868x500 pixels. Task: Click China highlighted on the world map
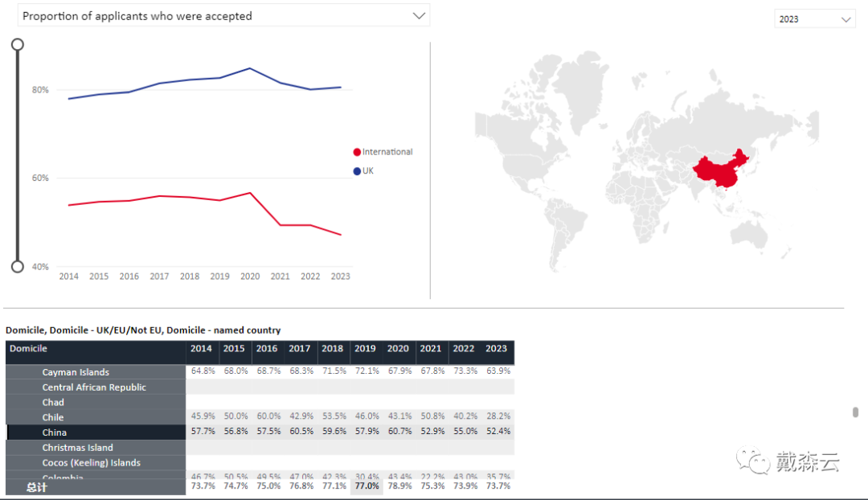coord(719,170)
